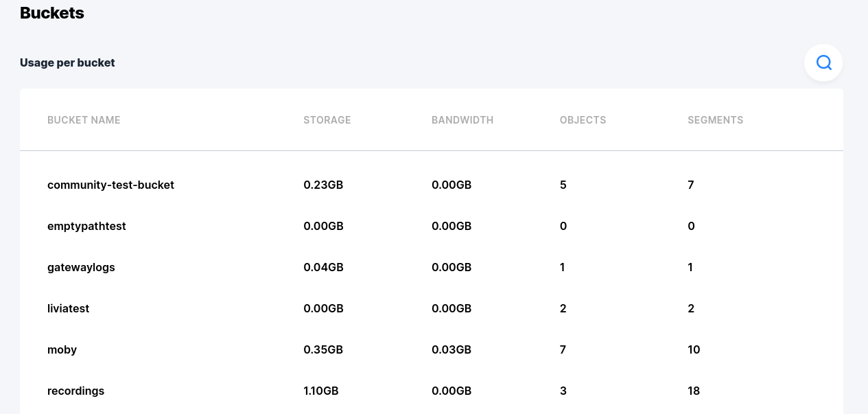Sort by the BANDWIDTH column header
Viewport: 868px width, 414px height.
click(462, 119)
